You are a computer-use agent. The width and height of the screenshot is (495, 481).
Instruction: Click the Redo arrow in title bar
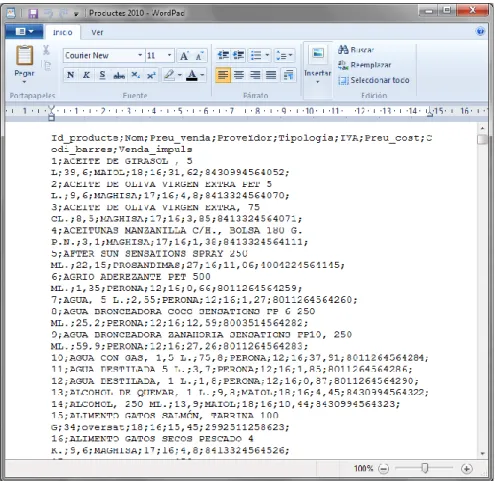(x=63, y=13)
